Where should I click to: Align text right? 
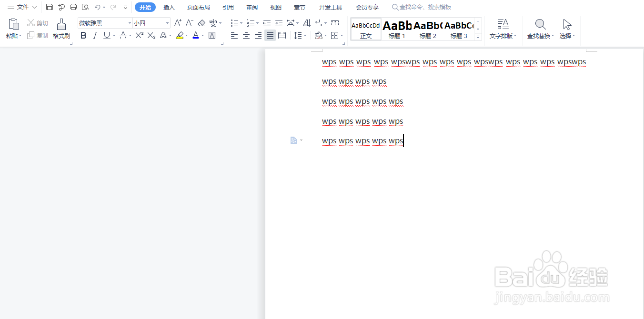pyautogui.click(x=258, y=35)
